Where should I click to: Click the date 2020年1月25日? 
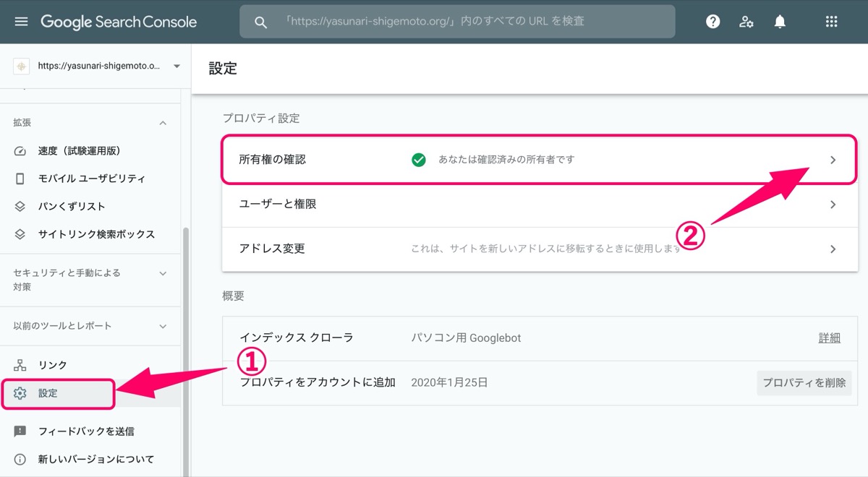[x=449, y=383]
